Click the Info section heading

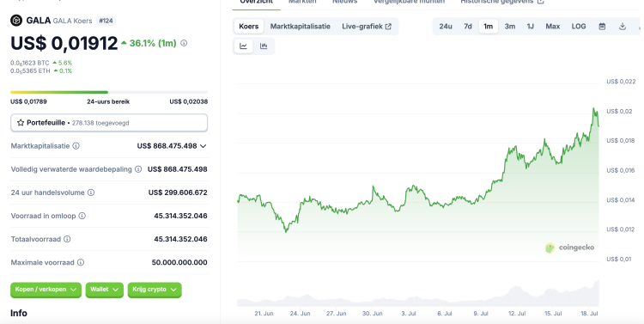click(x=19, y=313)
